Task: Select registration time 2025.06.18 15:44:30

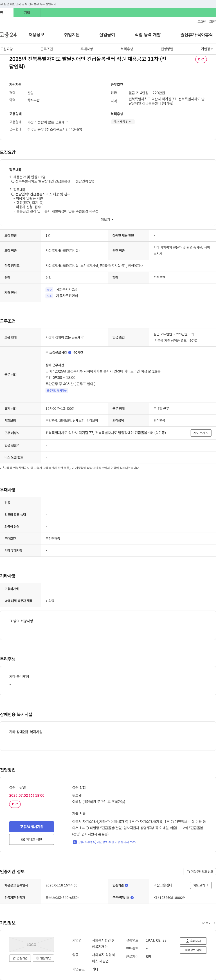Action: (x=61, y=885)
